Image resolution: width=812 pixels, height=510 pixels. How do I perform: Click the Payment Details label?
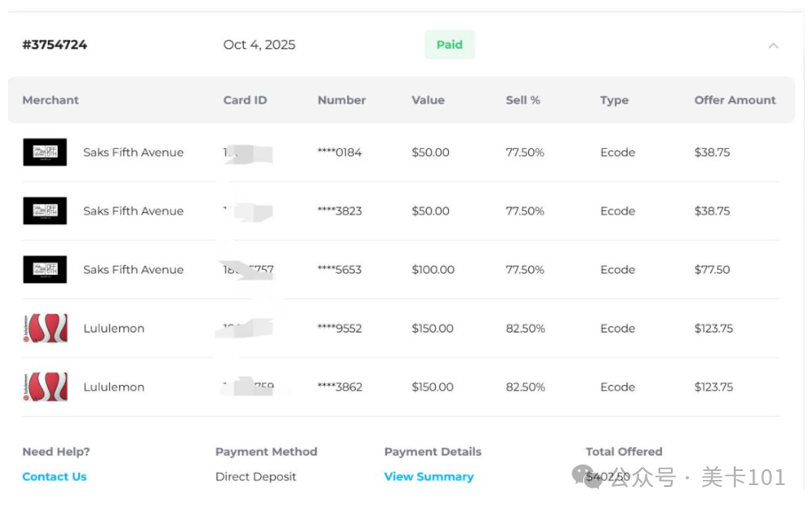(x=433, y=451)
